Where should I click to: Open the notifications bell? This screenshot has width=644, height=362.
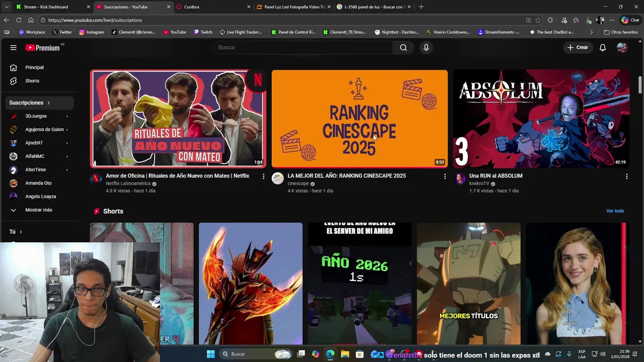click(603, 47)
